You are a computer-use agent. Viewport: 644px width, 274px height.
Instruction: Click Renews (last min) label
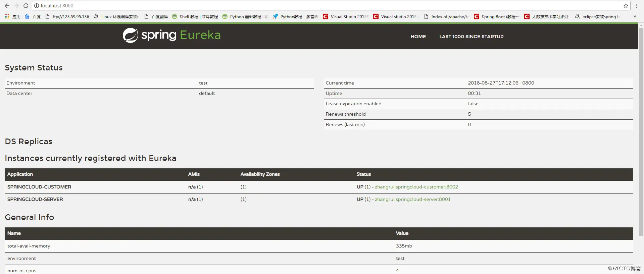click(345, 124)
